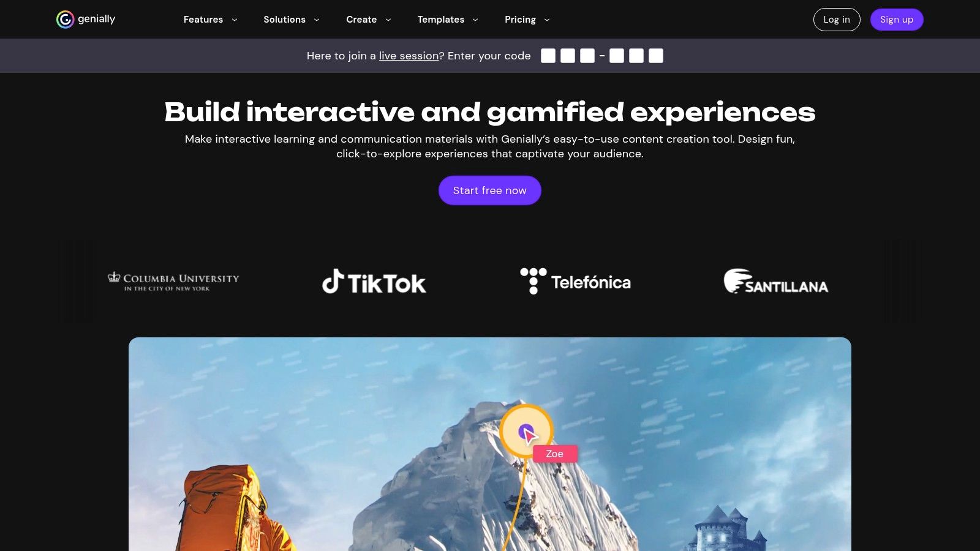Click the Telefónica logo
The height and width of the screenshot is (551, 980).
pyautogui.click(x=575, y=282)
